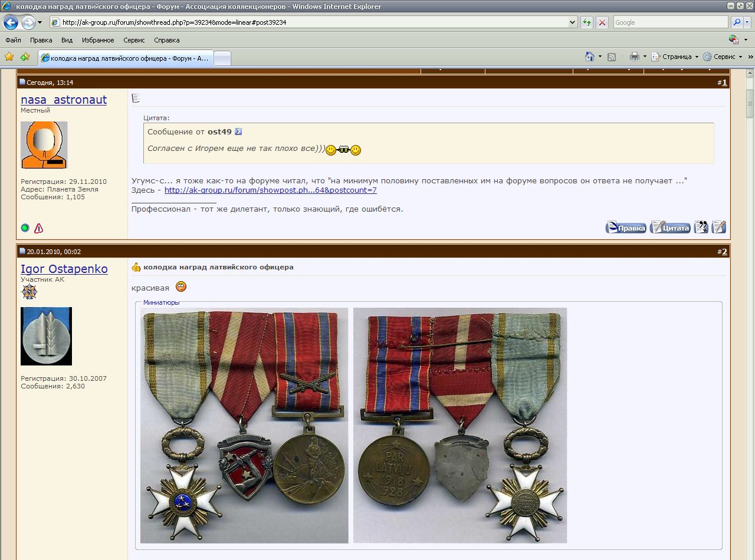755x560 pixels.
Task: Stop loading with the red X icon
Action: pyautogui.click(x=602, y=22)
